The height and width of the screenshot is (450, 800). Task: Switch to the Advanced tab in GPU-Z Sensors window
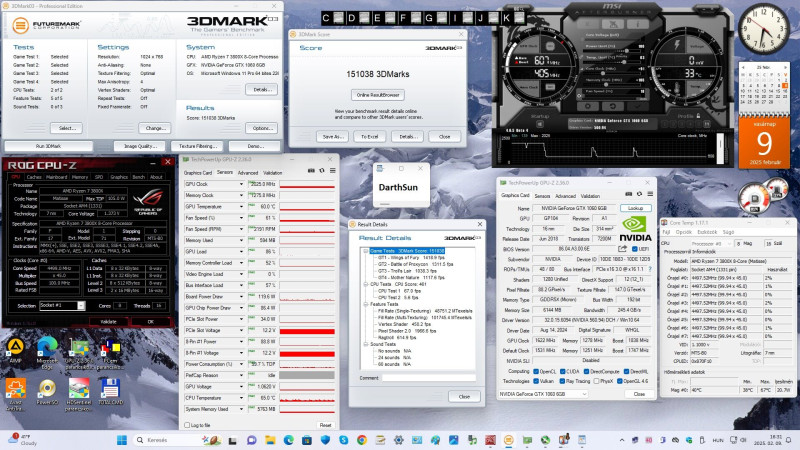coord(248,173)
